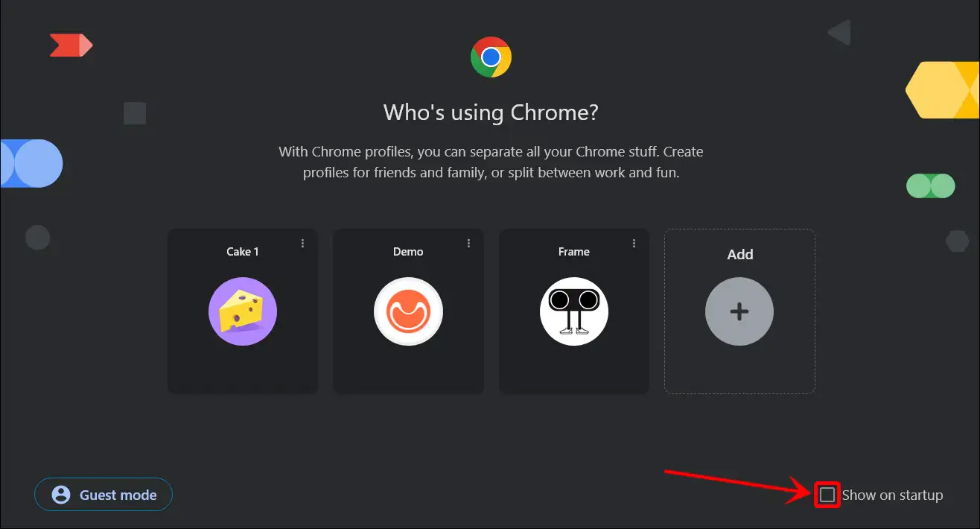Select the Demo profile name label
Screen dimensions: 980x529
click(x=408, y=252)
